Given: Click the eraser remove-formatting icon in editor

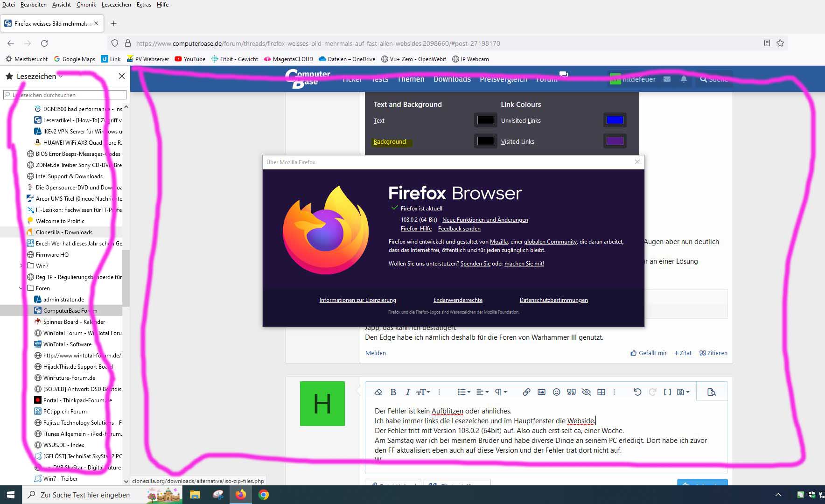Looking at the screenshot, I should pyautogui.click(x=378, y=392).
